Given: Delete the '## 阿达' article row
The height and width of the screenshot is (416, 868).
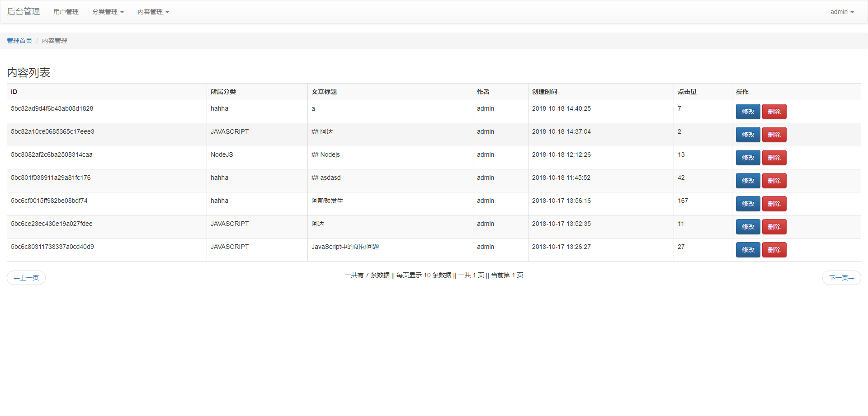Looking at the screenshot, I should (774, 135).
